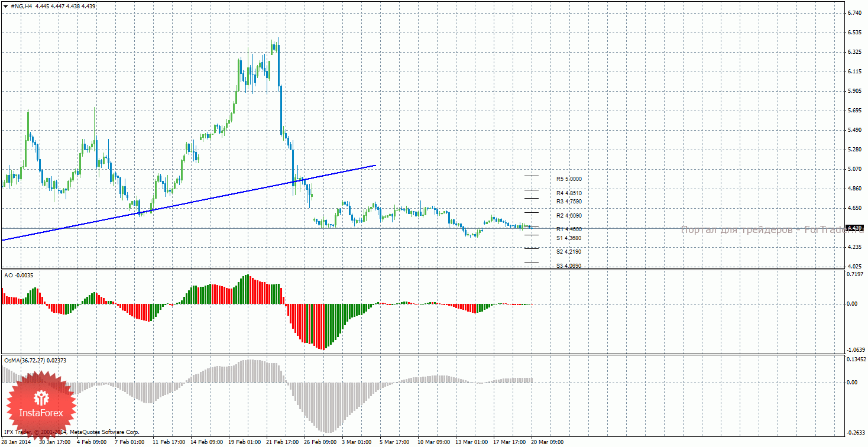Click the R2 4.6090 resistance label
Viewport: 868px width, 447px height.
569,216
